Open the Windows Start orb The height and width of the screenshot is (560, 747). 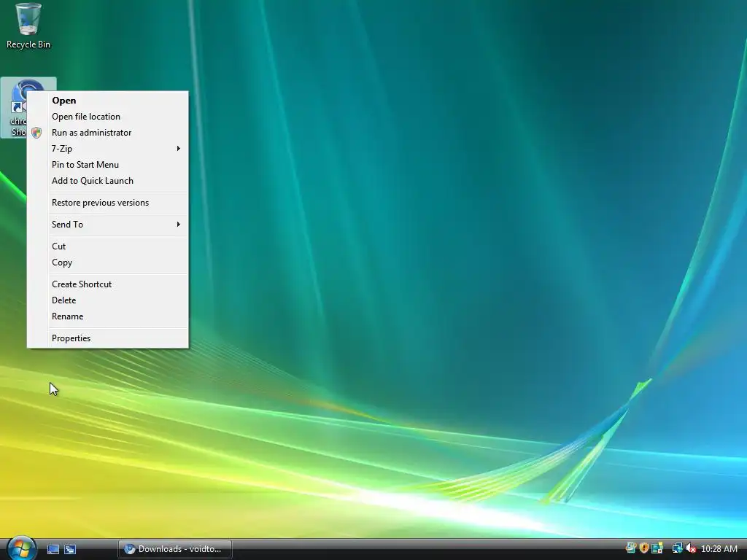(21, 548)
